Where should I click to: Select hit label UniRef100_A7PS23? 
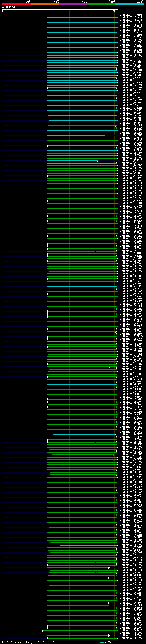(x=131, y=161)
